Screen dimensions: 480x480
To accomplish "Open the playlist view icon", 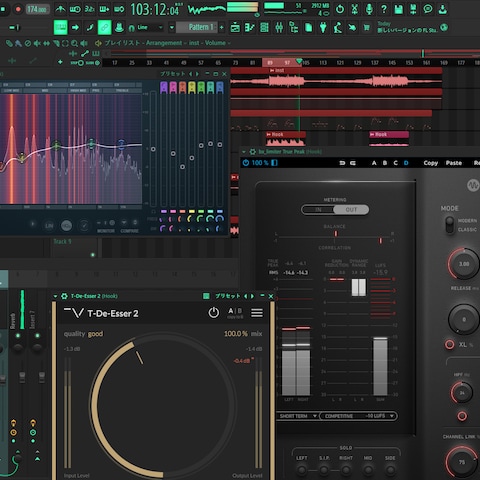I will (x=235, y=27).
